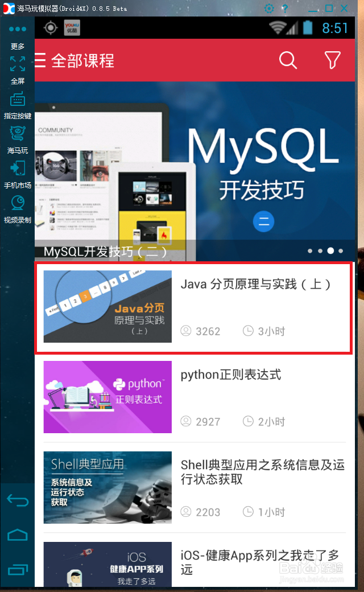Viewport: 364px width, 592px height.
Task: Tap the Android home button
Action: point(18,535)
